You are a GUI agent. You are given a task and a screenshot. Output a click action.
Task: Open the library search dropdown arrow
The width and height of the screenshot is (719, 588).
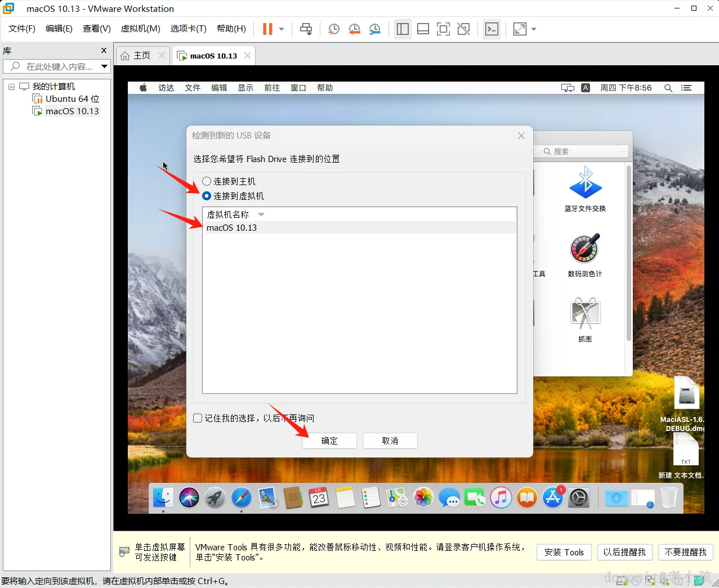(104, 66)
